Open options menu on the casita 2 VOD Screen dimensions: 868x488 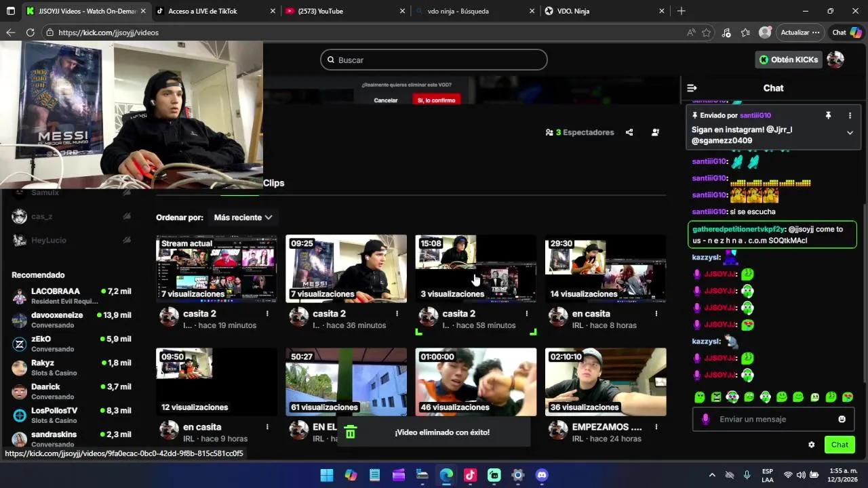coord(267,313)
